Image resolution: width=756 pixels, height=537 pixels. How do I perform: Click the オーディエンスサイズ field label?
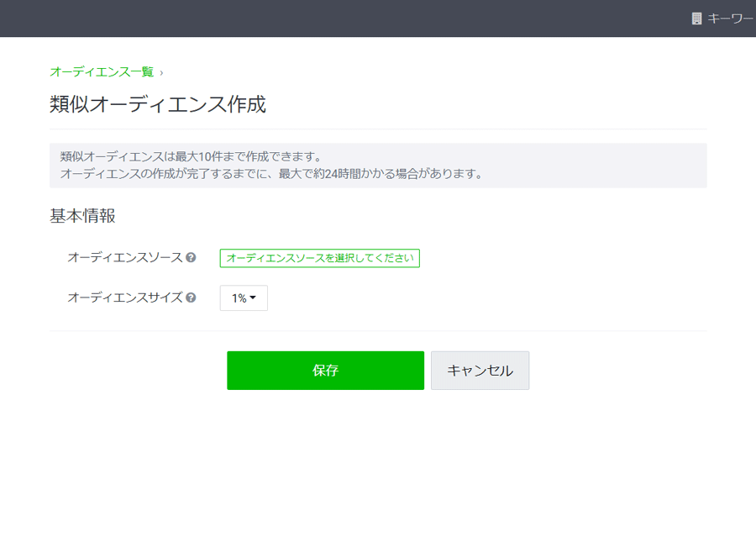(125, 297)
